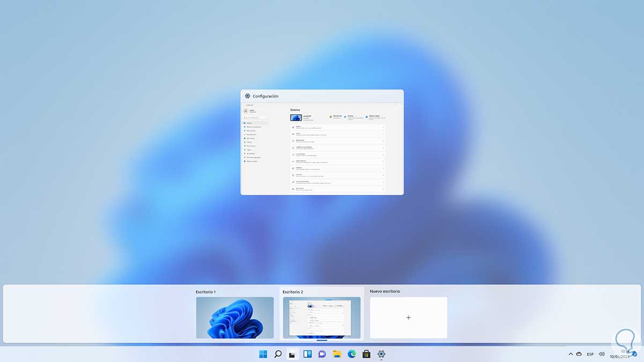
Task: Open File Explorer from the taskbar
Action: pyautogui.click(x=337, y=354)
